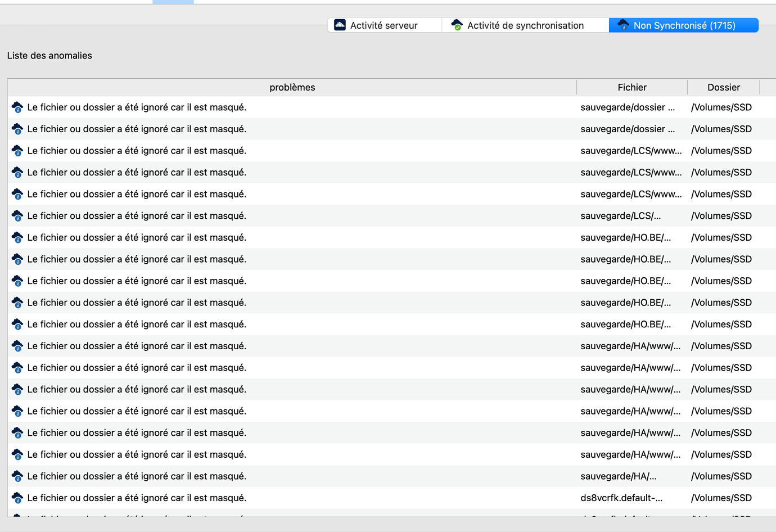Click the sauvegarde/dossier file entry
The width and height of the screenshot is (776, 532).
click(x=627, y=107)
